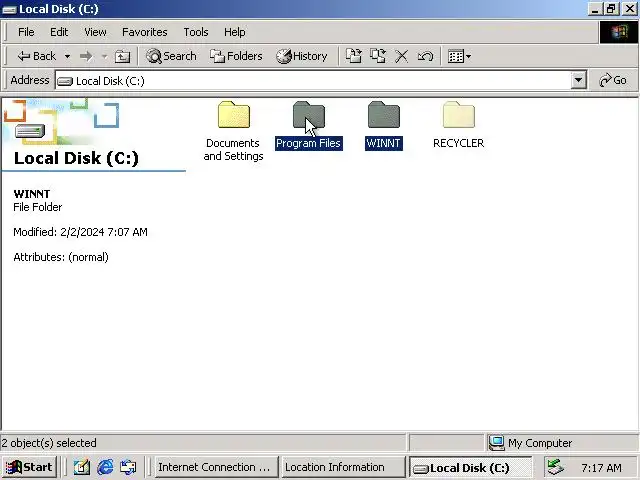The image size is (640, 480).
Task: Click the Local Disk (C:) taskbar button
Action: coord(470,467)
